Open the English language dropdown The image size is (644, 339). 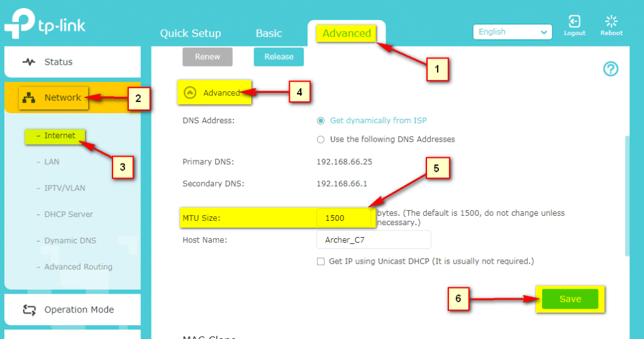coord(513,32)
